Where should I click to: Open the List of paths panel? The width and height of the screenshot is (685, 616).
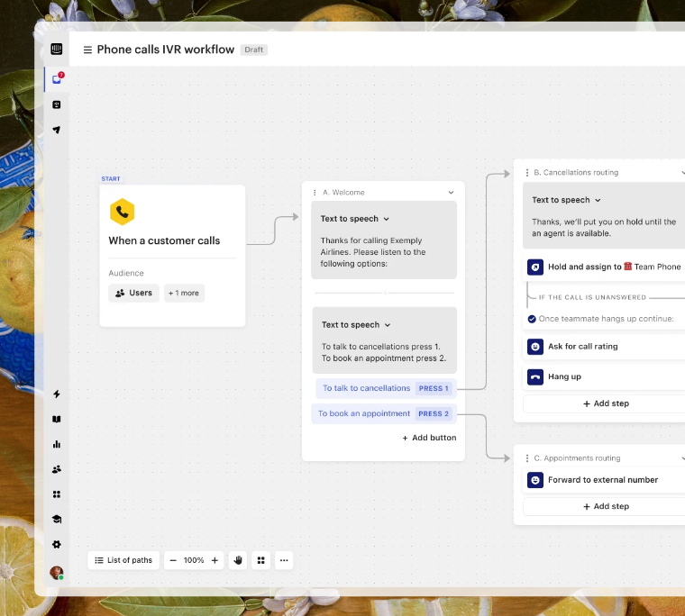pos(123,560)
